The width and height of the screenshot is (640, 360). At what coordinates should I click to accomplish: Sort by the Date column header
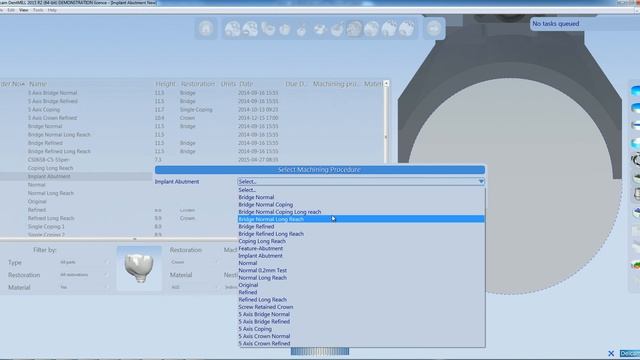point(246,84)
